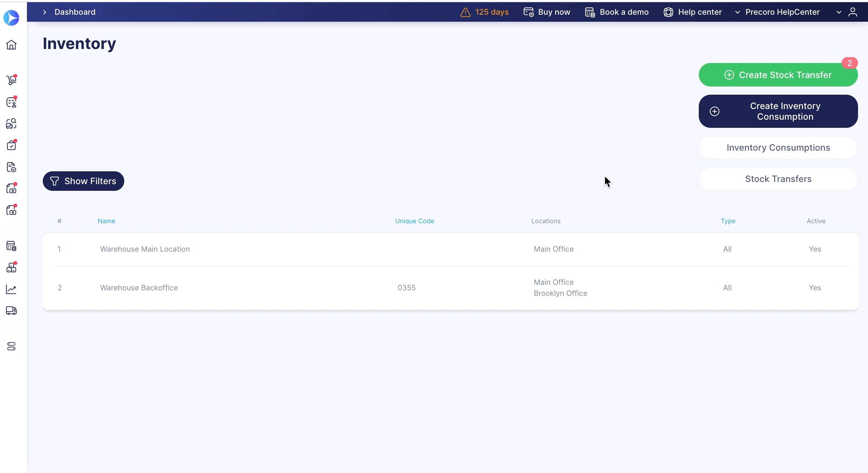Open the Warehouse Backoffice row
Viewport: 868px width, 473px height.
[x=450, y=288]
